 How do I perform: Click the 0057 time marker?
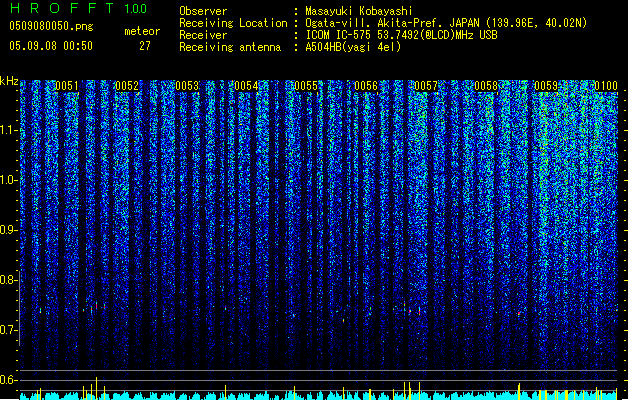pos(426,86)
